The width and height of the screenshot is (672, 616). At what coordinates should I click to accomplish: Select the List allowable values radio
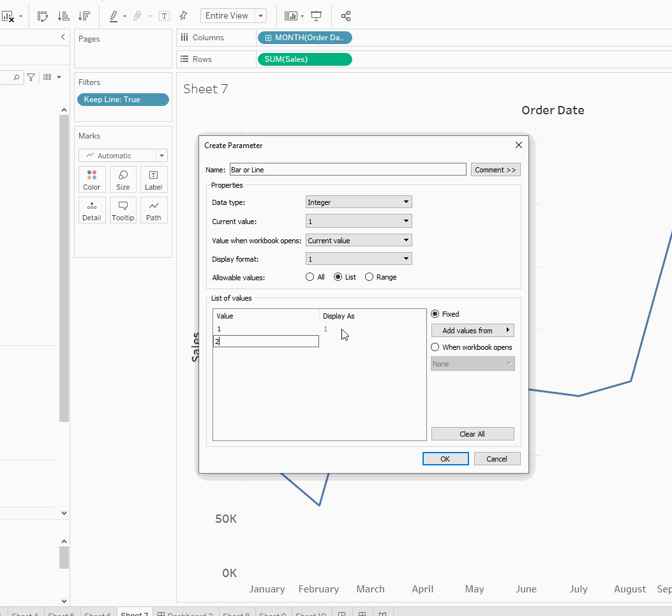[338, 277]
